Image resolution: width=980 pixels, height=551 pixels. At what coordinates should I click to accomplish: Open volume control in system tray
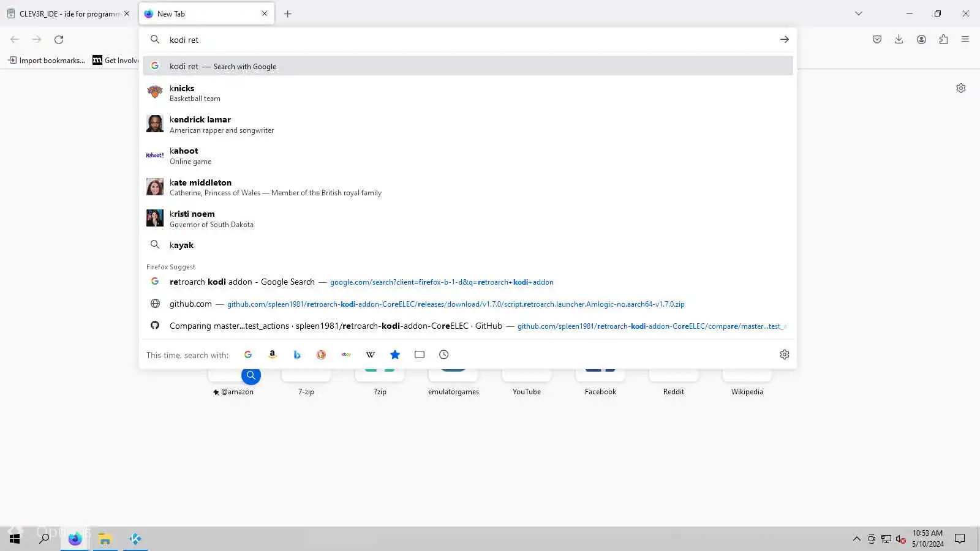point(900,539)
